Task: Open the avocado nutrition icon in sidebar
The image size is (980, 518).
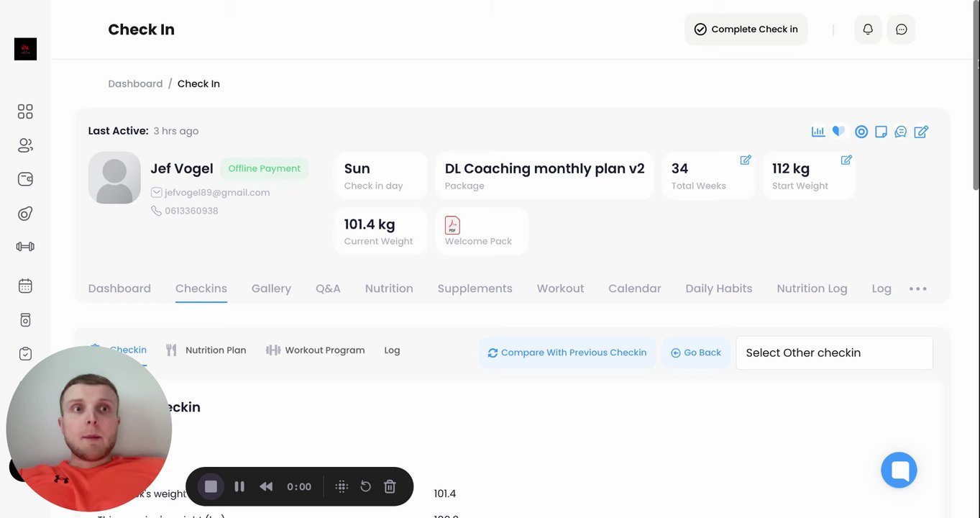Action: (x=25, y=214)
